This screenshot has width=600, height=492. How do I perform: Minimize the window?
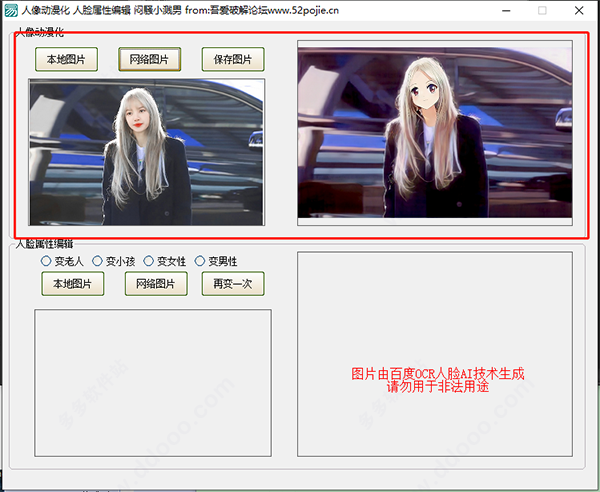click(506, 11)
